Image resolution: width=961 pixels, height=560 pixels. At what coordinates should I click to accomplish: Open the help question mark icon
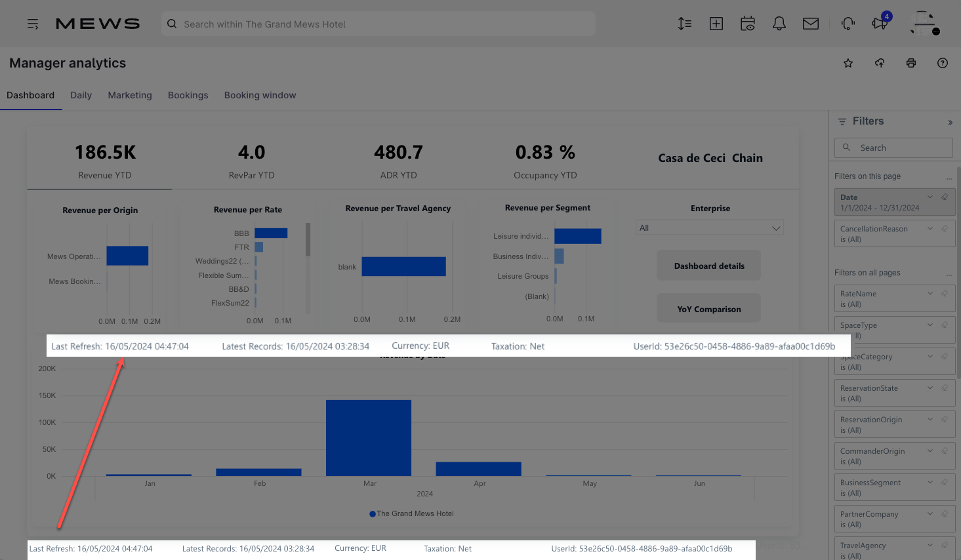point(943,63)
